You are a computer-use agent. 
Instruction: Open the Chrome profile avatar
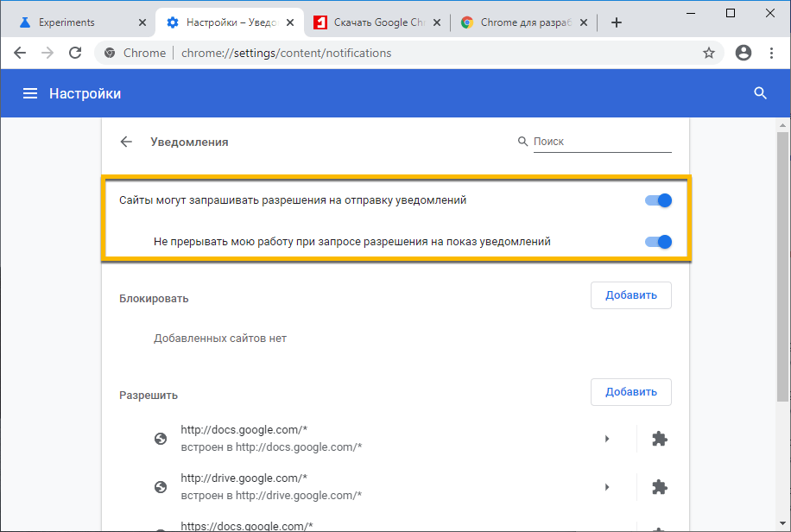(x=743, y=53)
